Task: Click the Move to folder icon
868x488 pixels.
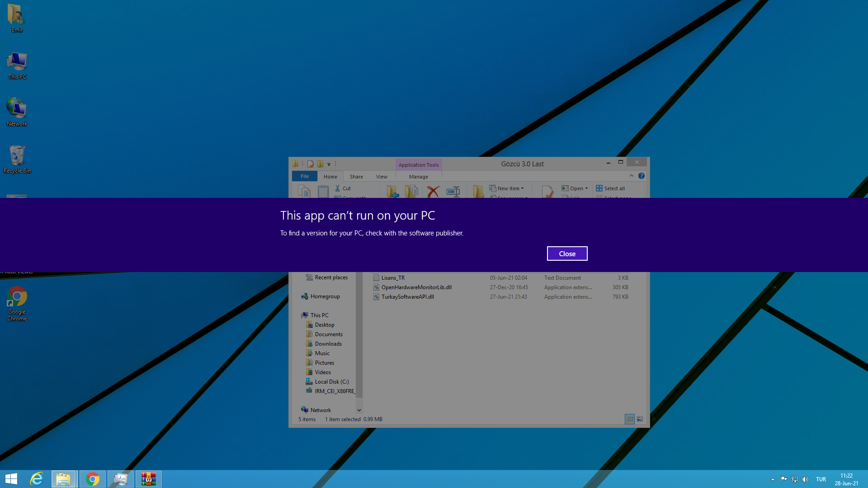Action: [x=392, y=192]
